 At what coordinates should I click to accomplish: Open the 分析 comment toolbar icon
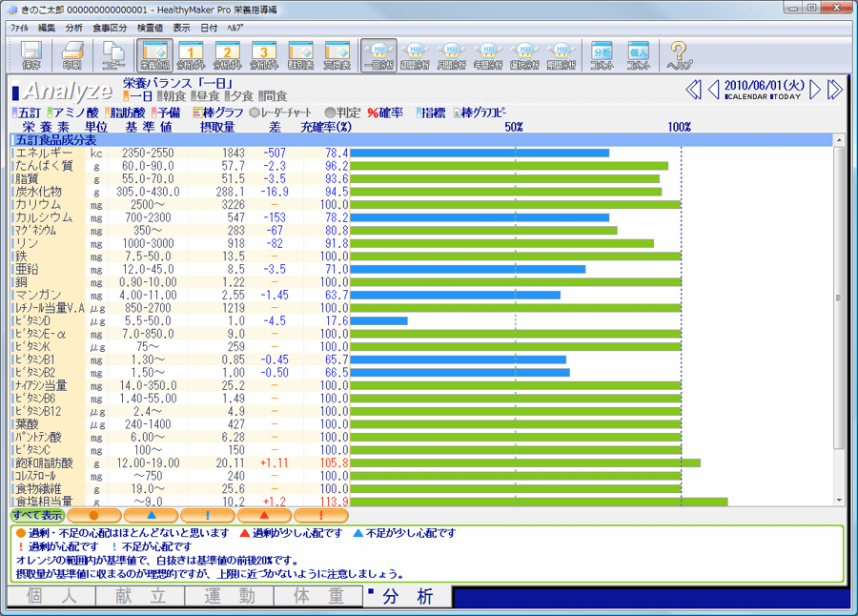[603, 55]
